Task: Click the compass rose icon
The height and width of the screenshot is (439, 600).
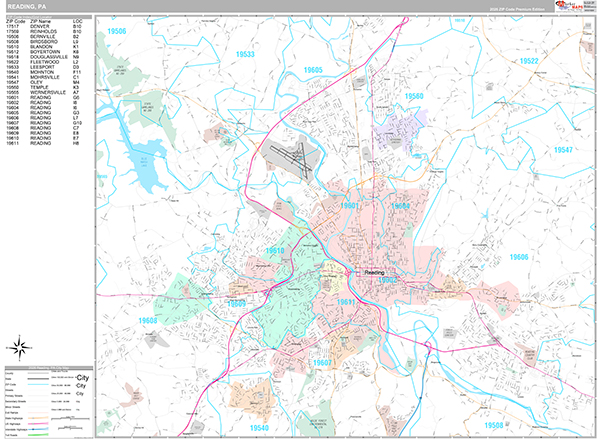Action: (19, 349)
